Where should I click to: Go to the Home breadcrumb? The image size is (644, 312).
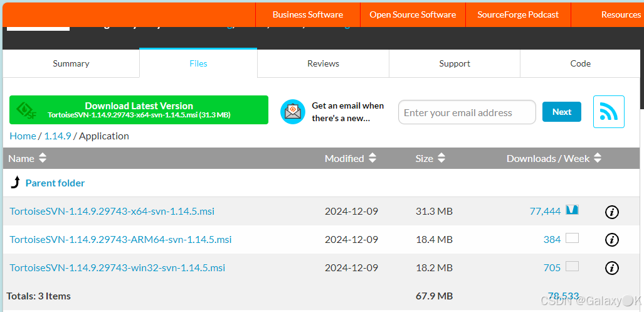pyautogui.click(x=23, y=136)
